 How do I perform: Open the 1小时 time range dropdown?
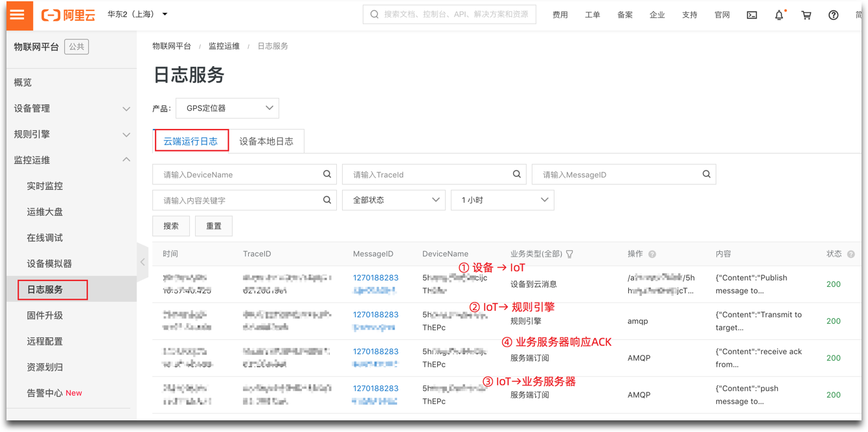tap(503, 200)
